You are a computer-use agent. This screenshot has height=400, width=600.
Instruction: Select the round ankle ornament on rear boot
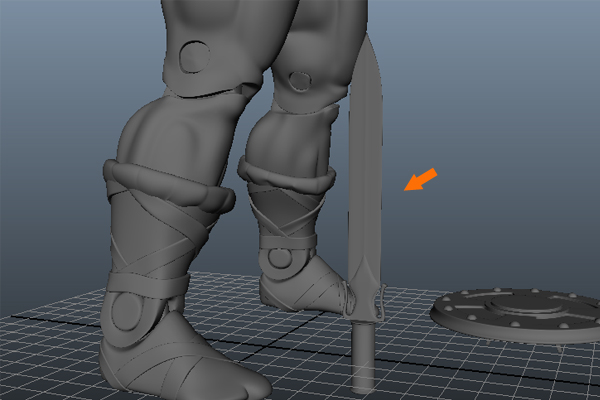(279, 258)
